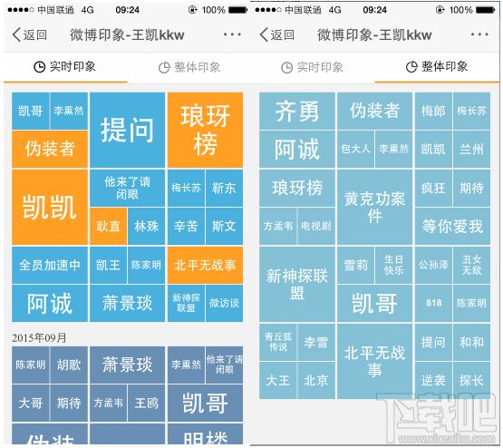Tap the 公孙泽 tile

tap(433, 265)
